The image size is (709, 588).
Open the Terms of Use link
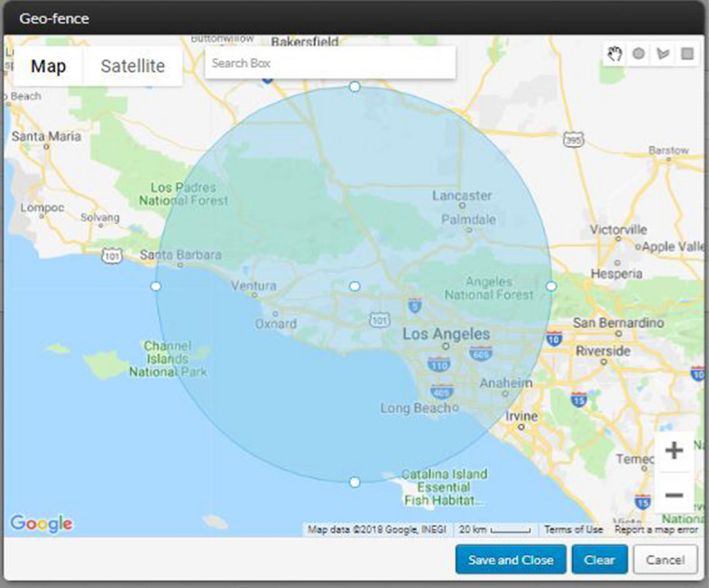pos(574,530)
